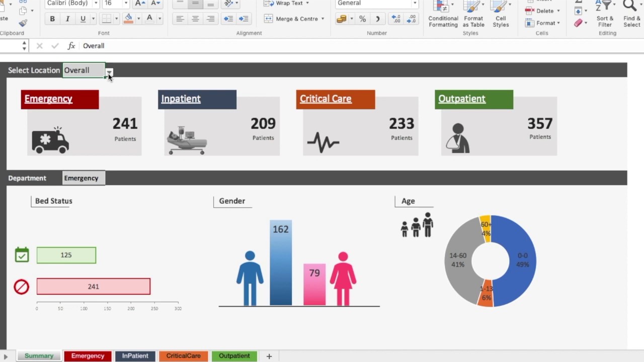
Task: Align text left
Action: click(180, 19)
